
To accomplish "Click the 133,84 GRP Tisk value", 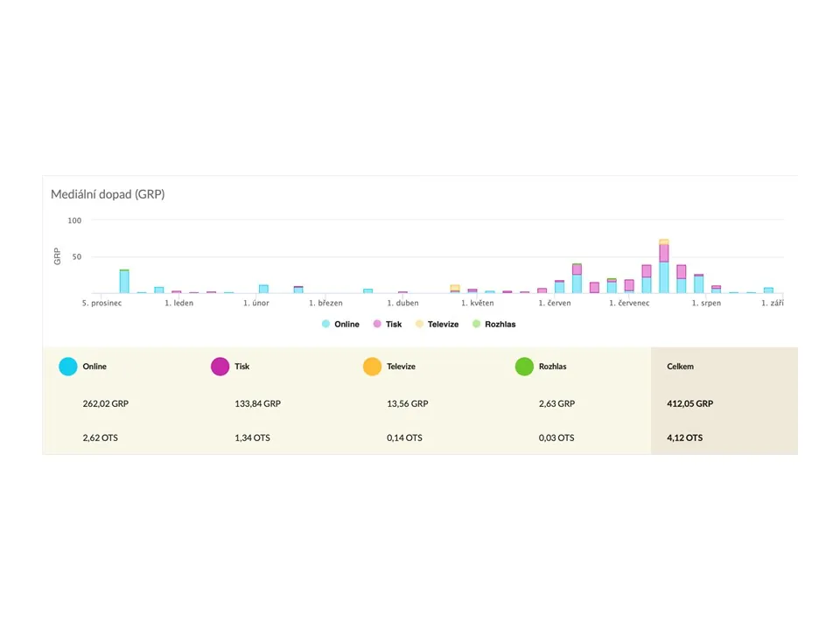I will point(257,403).
